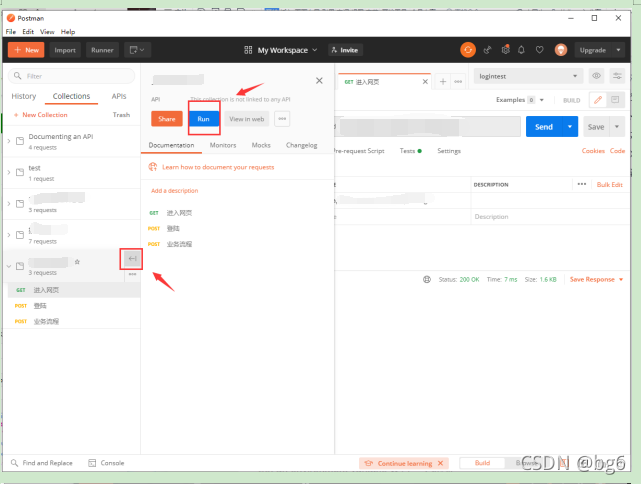Open params table column options ellipsis
Screen dimensions: 641x484
(582, 184)
